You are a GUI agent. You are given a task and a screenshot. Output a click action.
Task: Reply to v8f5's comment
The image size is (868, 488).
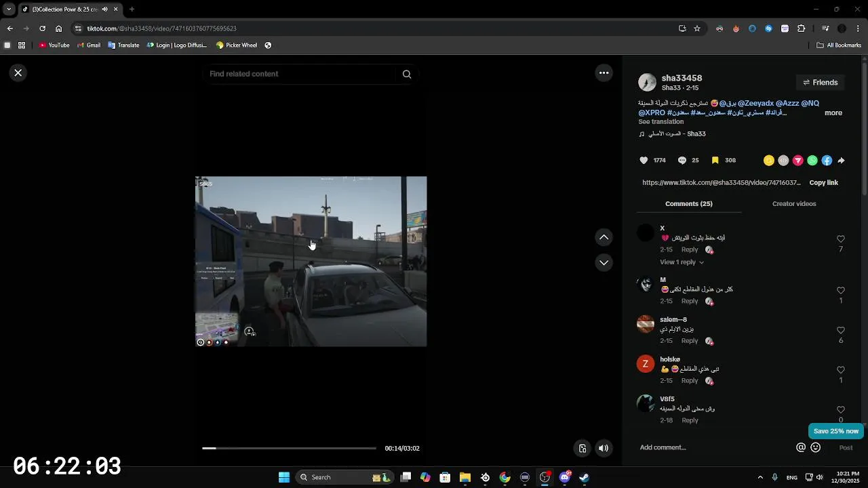(x=690, y=421)
